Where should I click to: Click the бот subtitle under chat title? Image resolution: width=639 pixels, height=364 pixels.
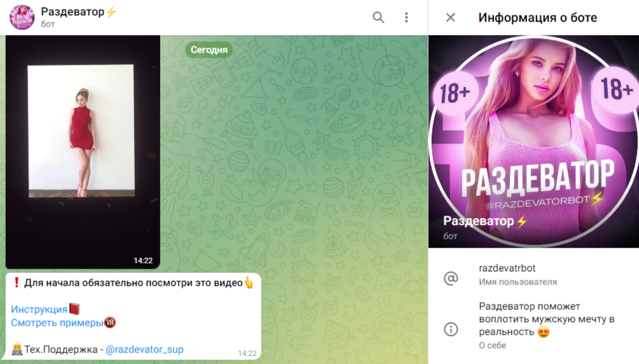pos(48,24)
